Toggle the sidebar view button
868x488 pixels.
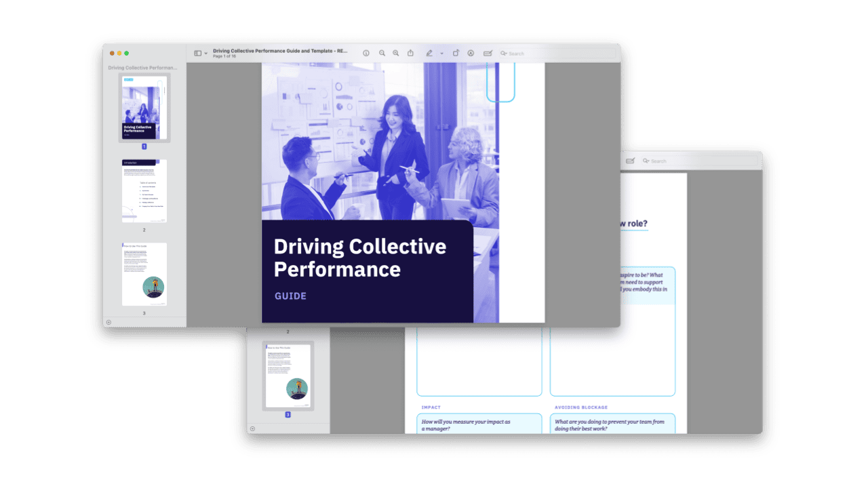point(197,53)
